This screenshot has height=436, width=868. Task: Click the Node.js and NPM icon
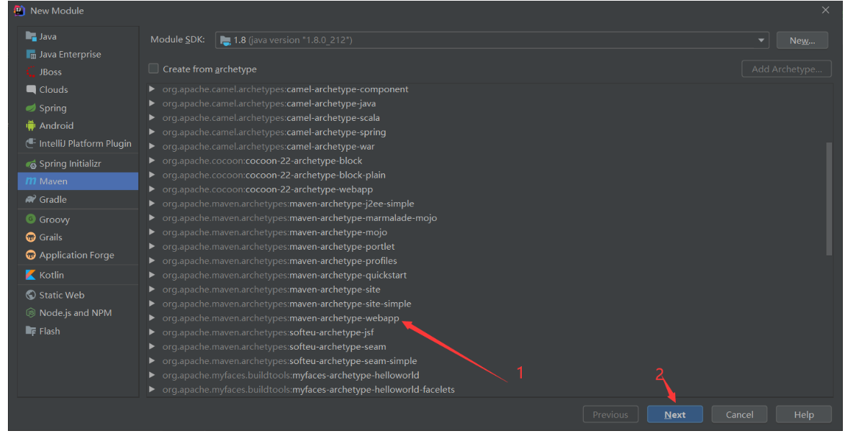point(31,313)
